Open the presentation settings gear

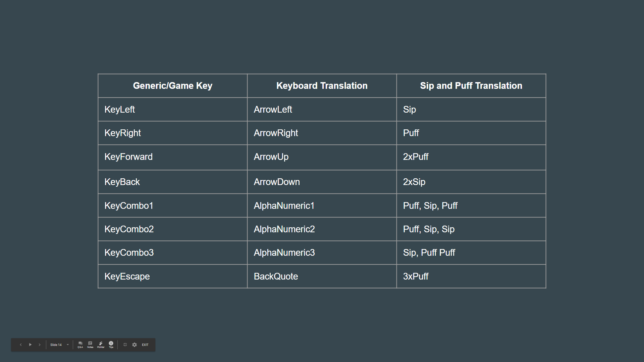[135, 345]
